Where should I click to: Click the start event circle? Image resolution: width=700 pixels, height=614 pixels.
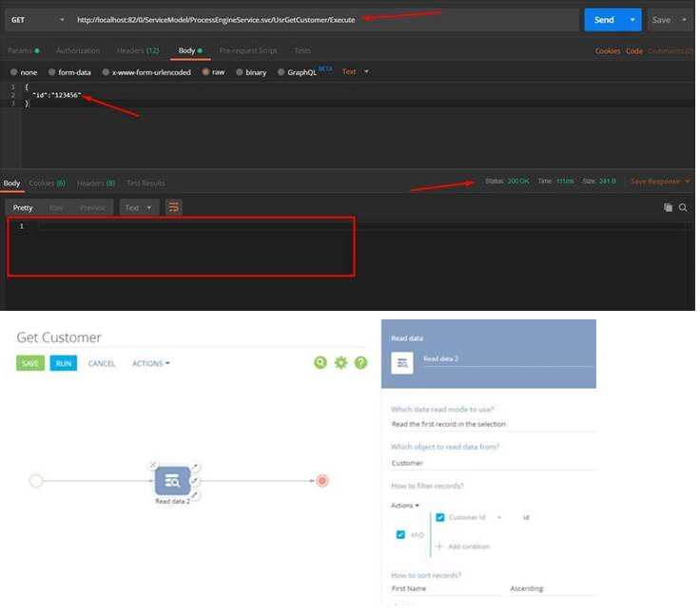pos(36,481)
